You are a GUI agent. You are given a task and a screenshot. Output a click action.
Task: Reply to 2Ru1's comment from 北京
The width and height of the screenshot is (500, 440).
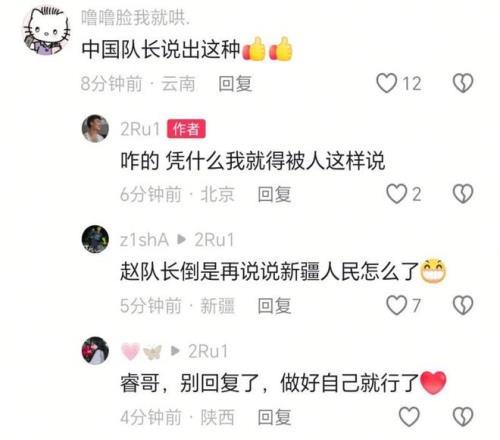(274, 194)
